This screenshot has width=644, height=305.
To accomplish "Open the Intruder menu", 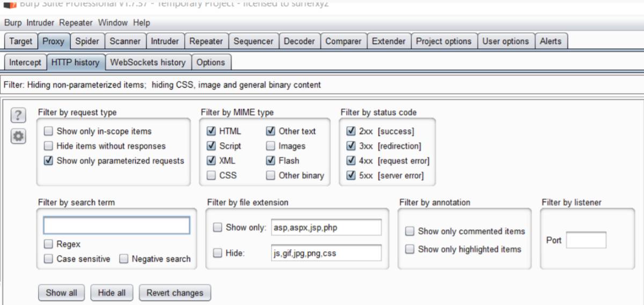I will (x=41, y=23).
